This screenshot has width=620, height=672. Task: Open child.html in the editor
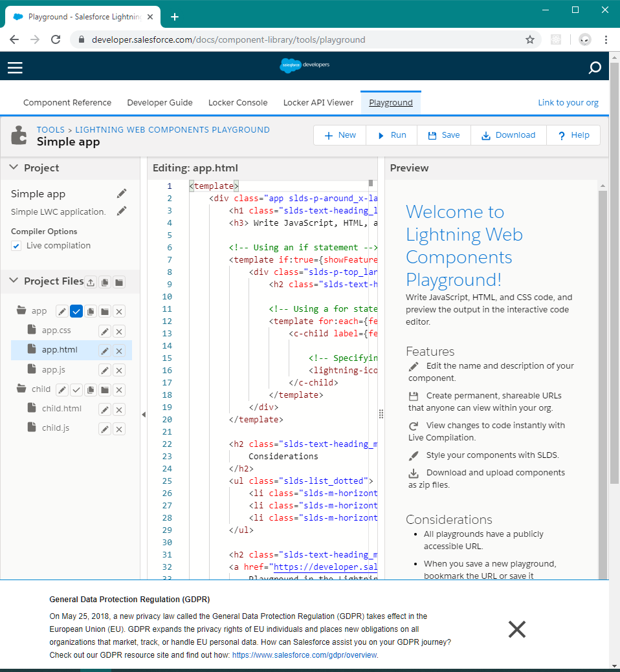pos(61,408)
